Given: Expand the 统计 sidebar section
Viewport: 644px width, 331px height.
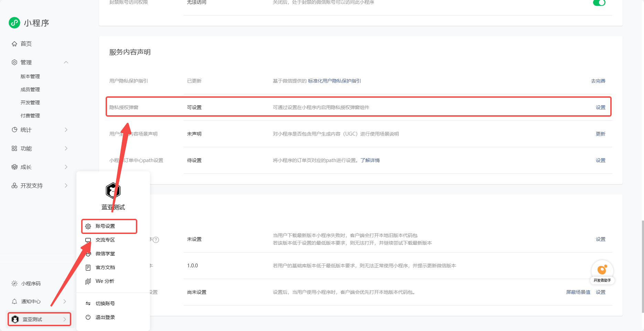Looking at the screenshot, I should point(66,130).
